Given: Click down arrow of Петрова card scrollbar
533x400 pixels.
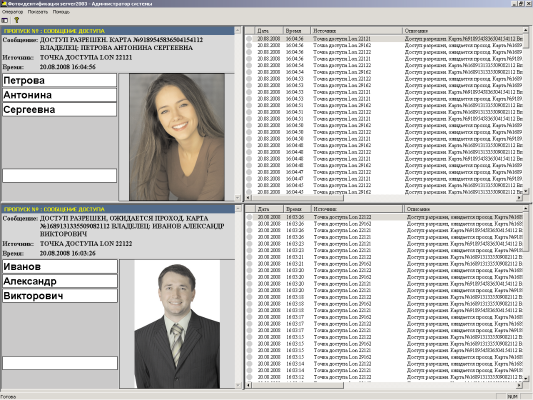Looking at the screenshot, I should 238,198.
